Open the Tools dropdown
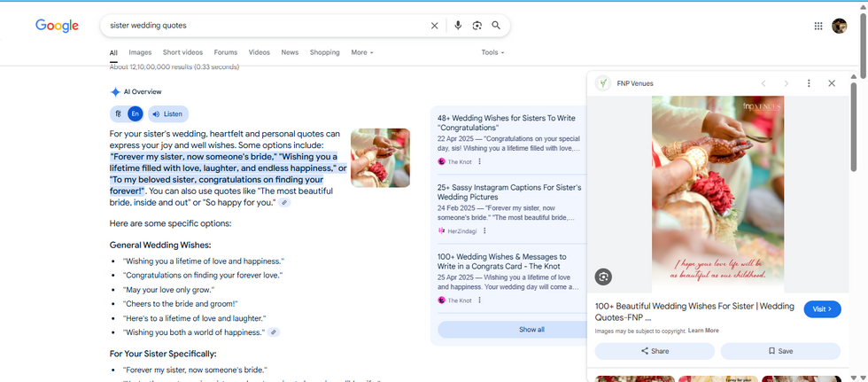This screenshot has height=382, width=868. click(492, 52)
